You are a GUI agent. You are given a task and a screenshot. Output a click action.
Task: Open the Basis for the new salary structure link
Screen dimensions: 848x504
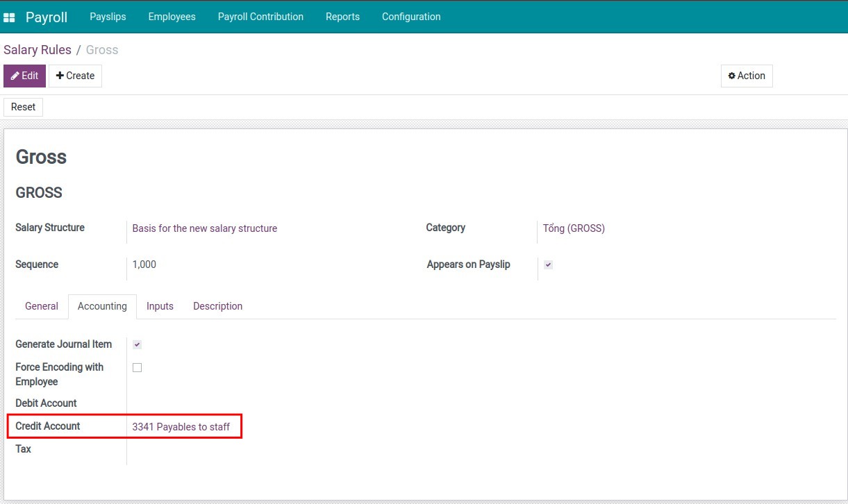pyautogui.click(x=204, y=228)
